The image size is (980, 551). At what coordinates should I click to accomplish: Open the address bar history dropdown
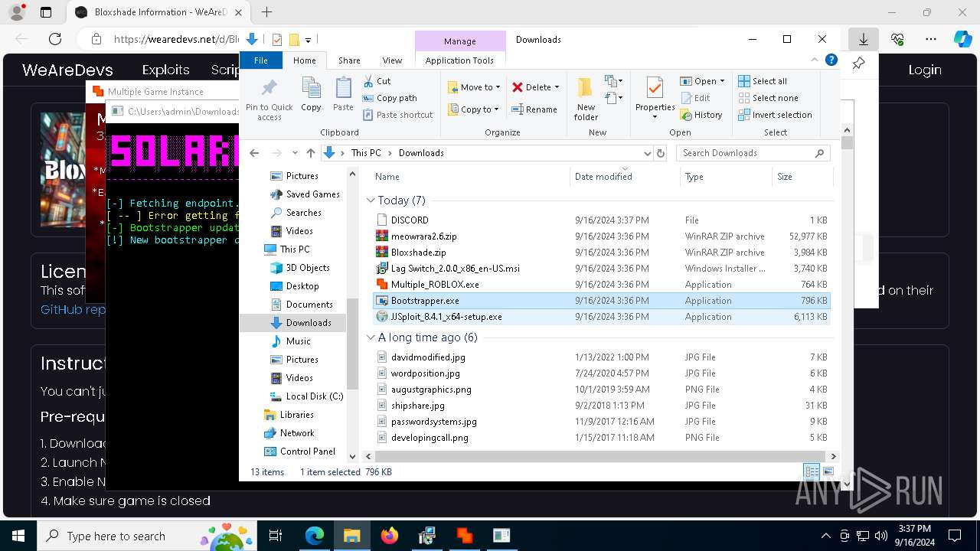click(x=647, y=153)
